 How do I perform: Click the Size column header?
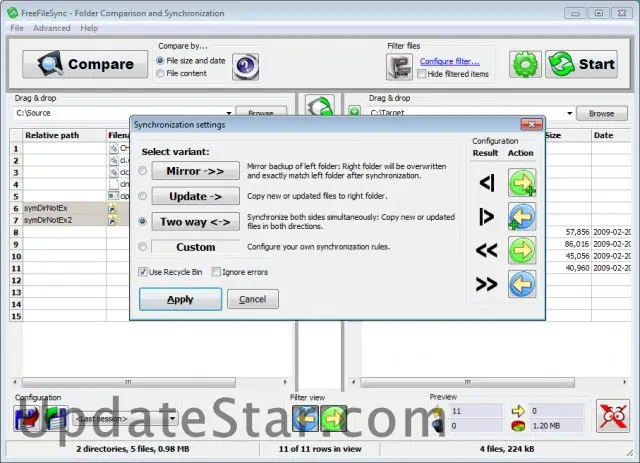(x=568, y=135)
